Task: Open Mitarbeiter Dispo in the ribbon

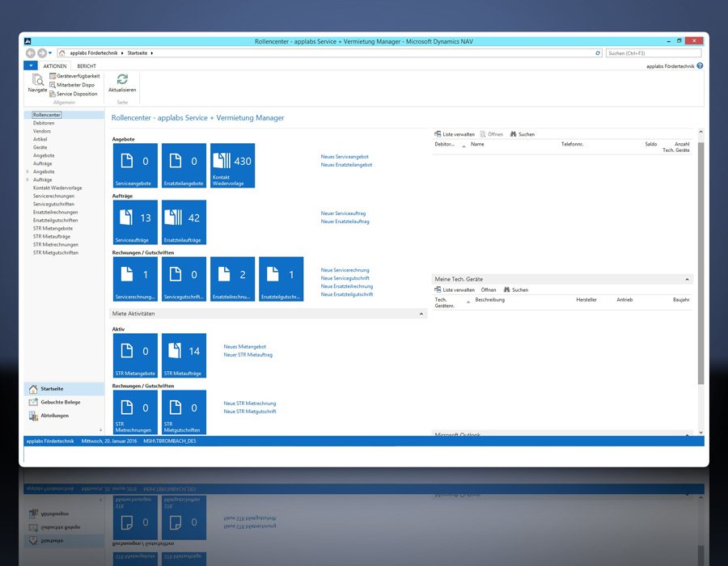Action: (72, 85)
